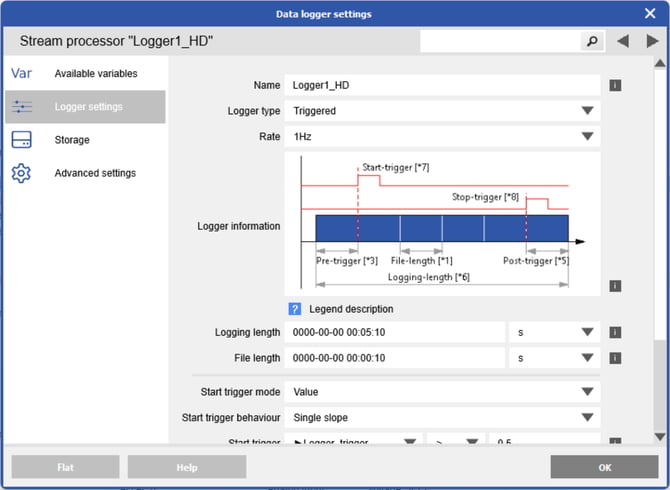Go to previous stream processor arrow

623,41
